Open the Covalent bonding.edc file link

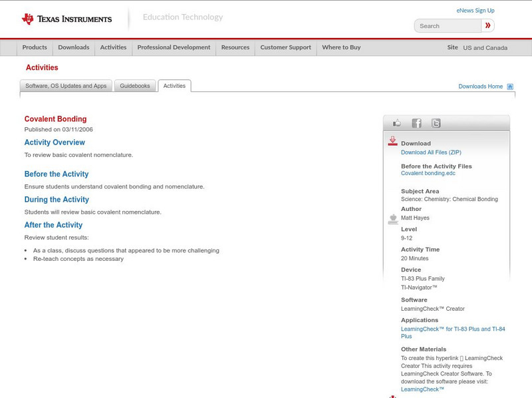click(428, 173)
